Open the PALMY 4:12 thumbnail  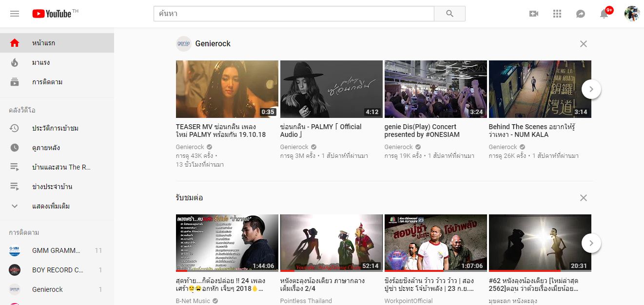(332, 89)
